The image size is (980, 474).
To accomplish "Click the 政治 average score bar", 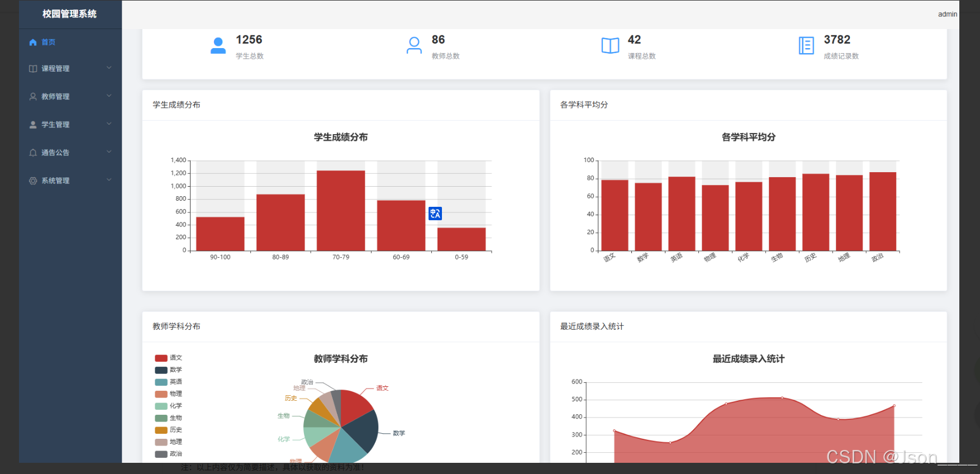I will (x=883, y=211).
